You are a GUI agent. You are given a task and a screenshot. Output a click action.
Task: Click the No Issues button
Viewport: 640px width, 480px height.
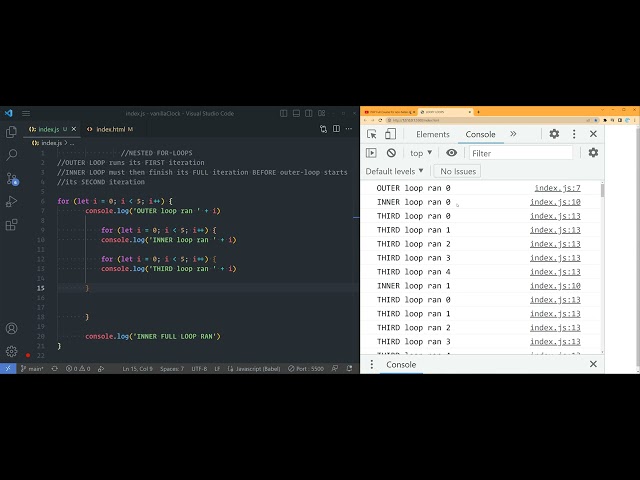[x=458, y=171]
